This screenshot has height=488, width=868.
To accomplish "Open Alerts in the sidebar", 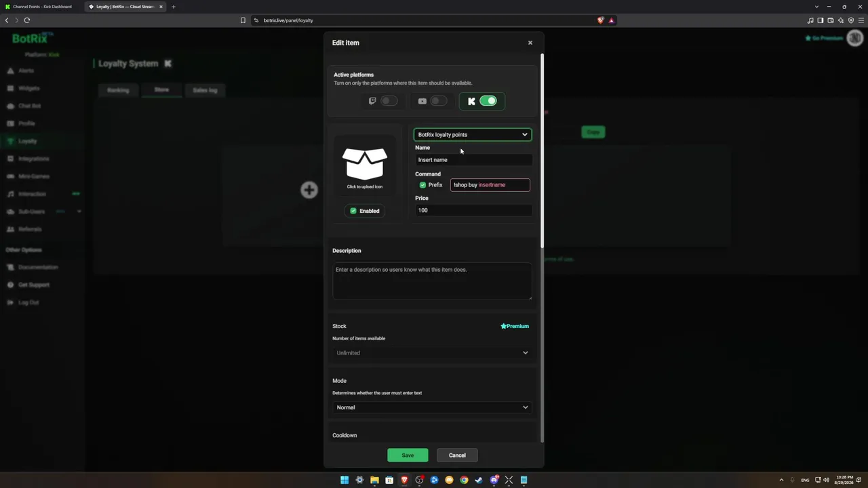I will 26,70.
